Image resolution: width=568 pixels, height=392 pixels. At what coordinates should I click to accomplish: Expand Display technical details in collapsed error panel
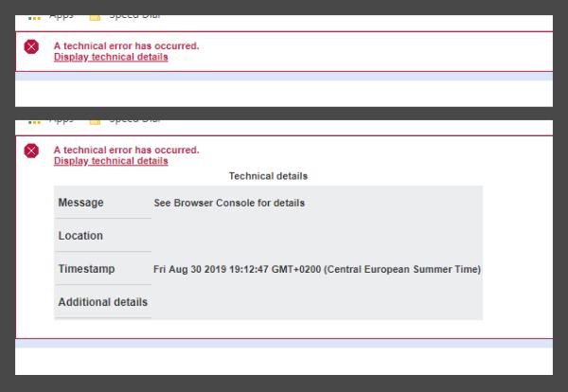coord(111,57)
